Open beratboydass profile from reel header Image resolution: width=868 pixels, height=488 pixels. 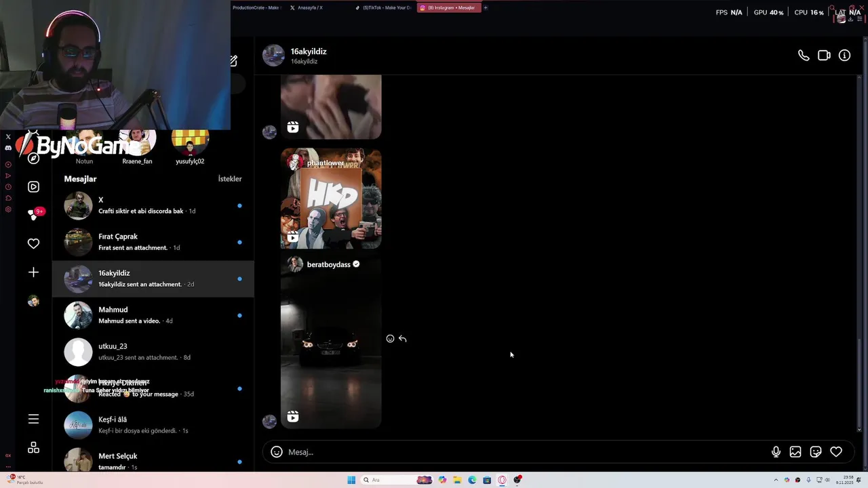[328, 264]
